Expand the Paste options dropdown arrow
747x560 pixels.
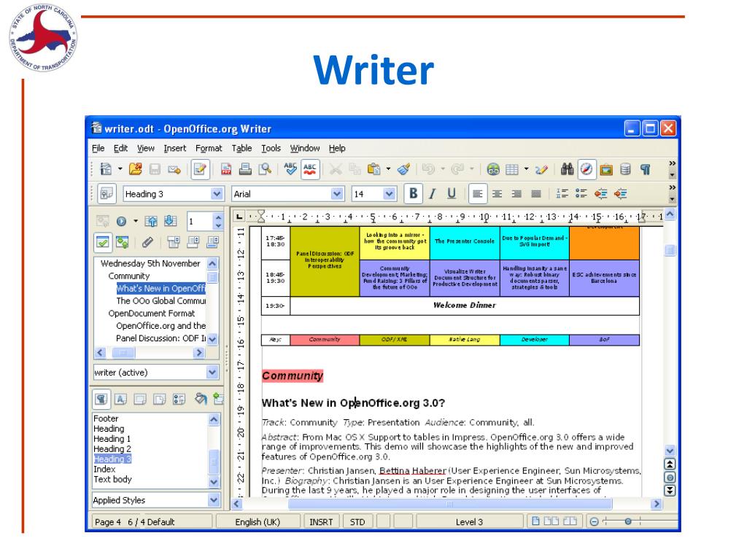point(388,168)
